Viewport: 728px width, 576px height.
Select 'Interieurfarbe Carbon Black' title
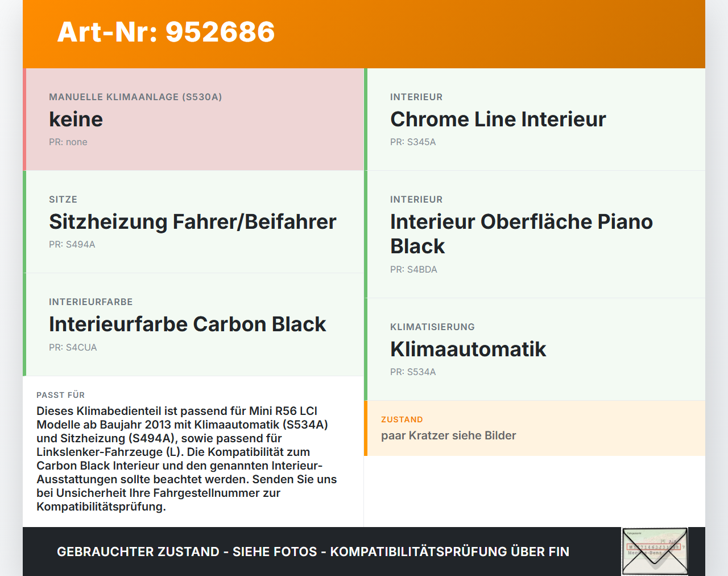pyautogui.click(x=188, y=324)
